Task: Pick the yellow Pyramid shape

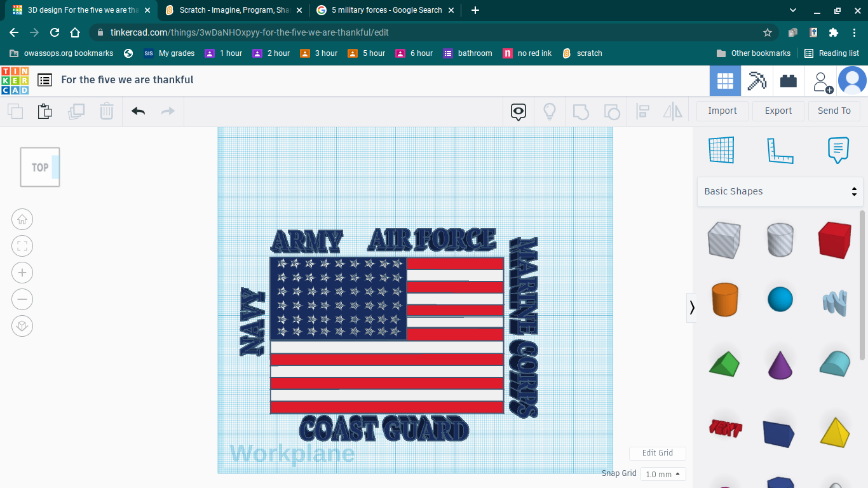Action: [834, 431]
